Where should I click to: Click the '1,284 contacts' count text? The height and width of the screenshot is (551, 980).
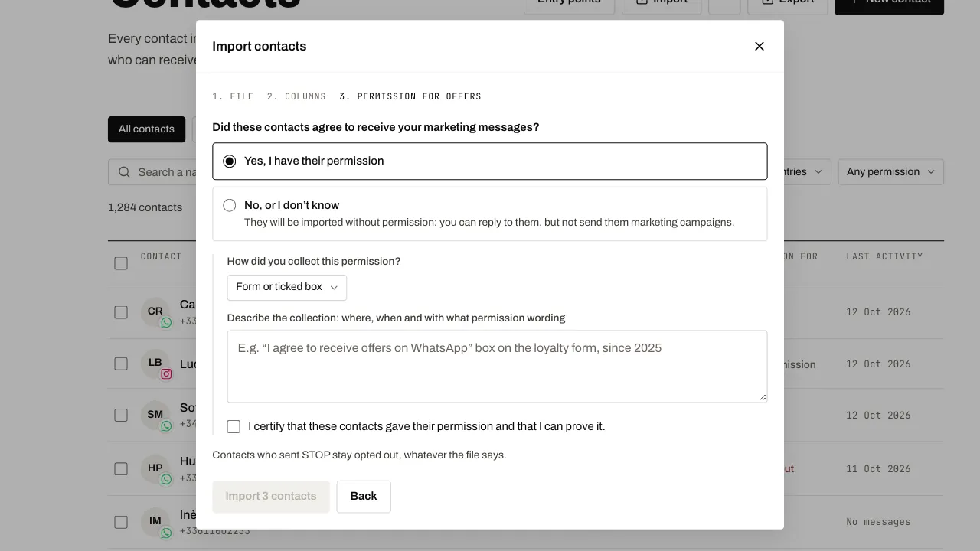[145, 208]
